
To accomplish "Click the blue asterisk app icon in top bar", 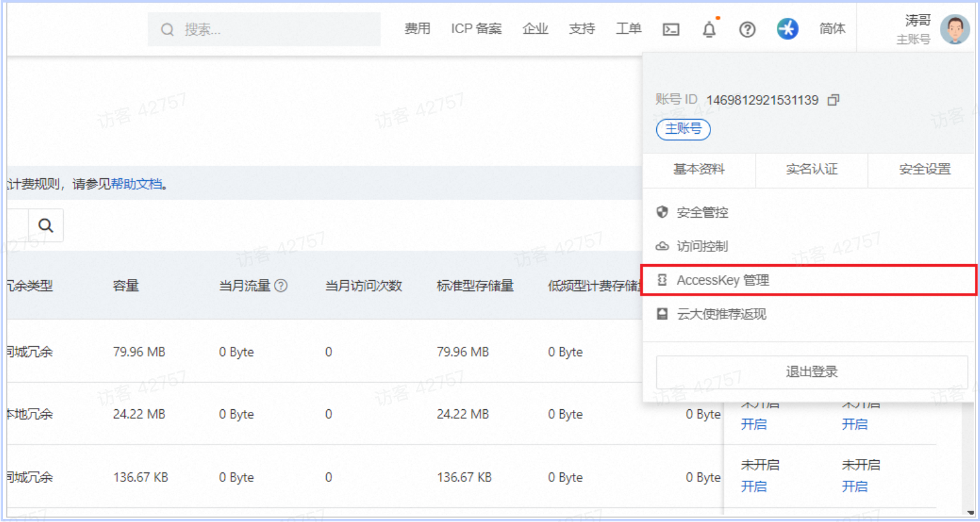I will click(788, 29).
